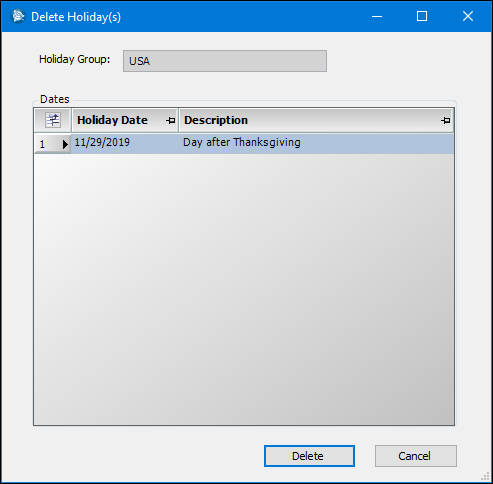
Task: Click the Delete button
Action: coord(309,456)
